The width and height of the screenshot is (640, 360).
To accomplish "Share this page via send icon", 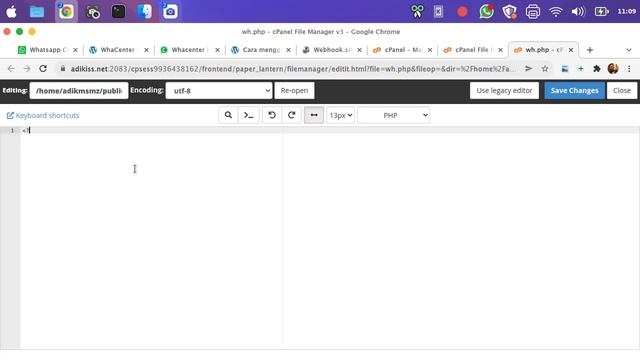I will pos(529,69).
